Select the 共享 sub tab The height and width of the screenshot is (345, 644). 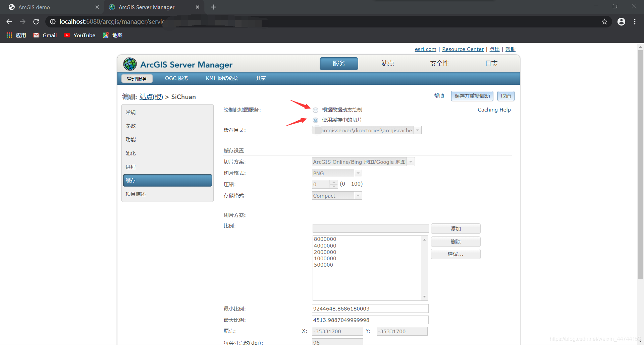coord(261,78)
